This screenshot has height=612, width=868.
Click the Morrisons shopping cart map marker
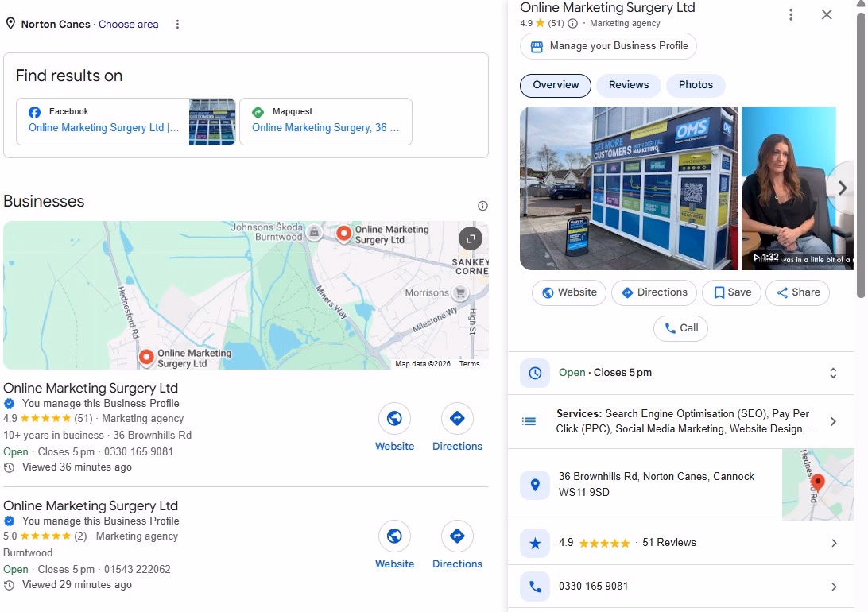coord(460,292)
